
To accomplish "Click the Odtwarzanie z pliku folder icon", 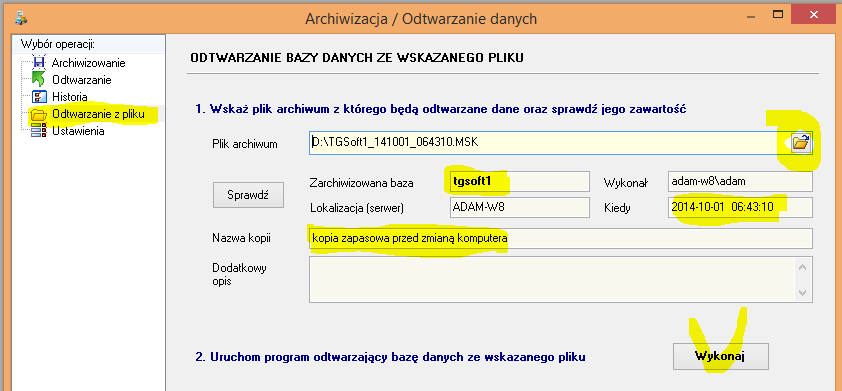I will 39,114.
